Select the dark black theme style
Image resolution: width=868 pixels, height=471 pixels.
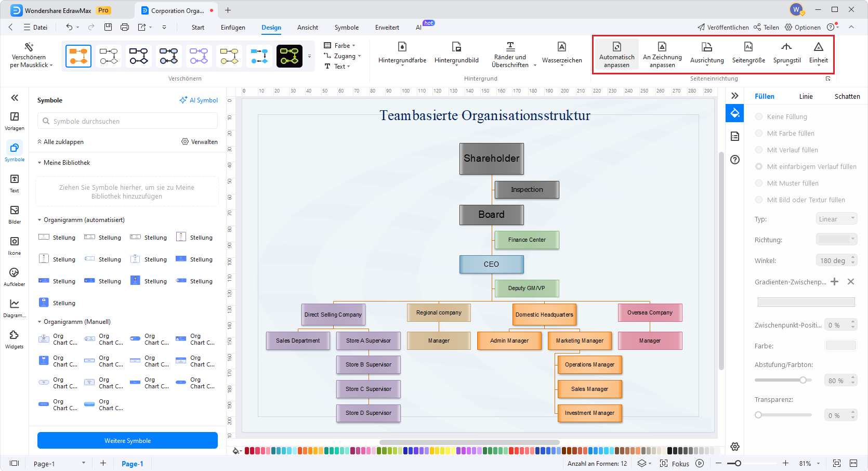click(x=290, y=56)
